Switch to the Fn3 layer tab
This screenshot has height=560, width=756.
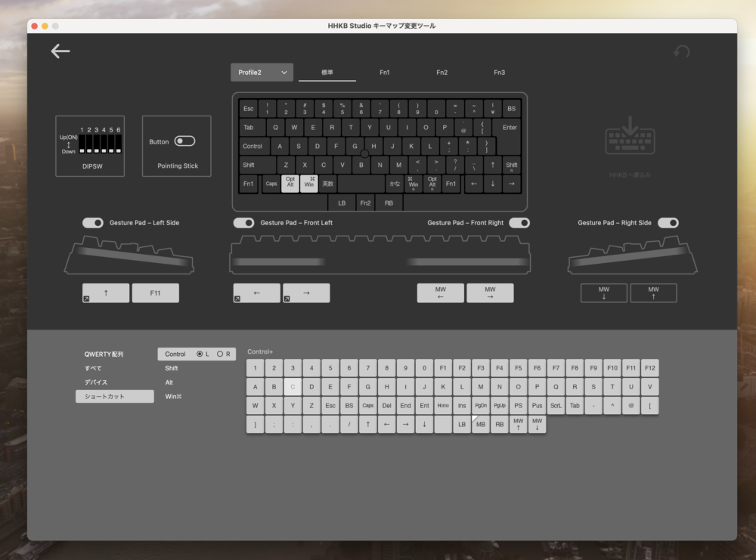point(499,73)
